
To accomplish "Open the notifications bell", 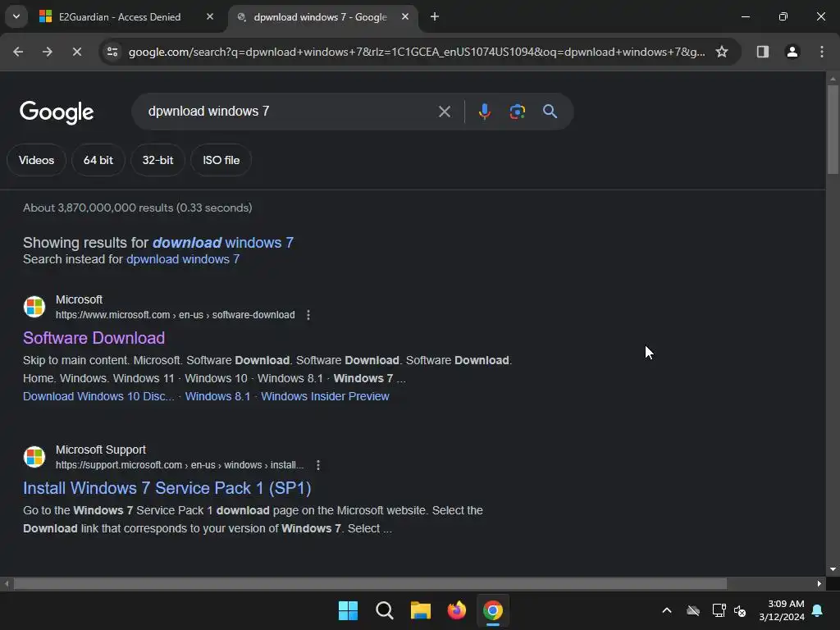I will (818, 610).
